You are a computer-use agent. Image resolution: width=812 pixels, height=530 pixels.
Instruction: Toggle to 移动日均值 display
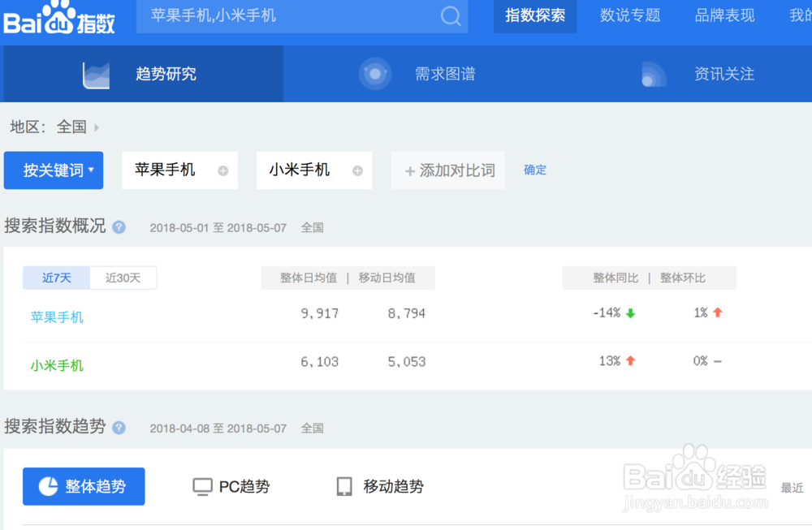point(387,278)
